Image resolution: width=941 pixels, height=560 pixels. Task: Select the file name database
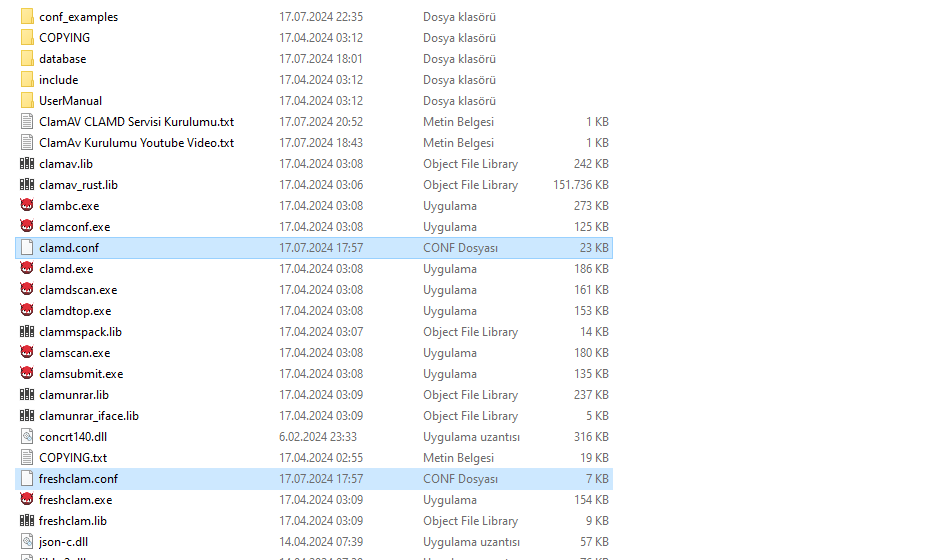(62, 59)
